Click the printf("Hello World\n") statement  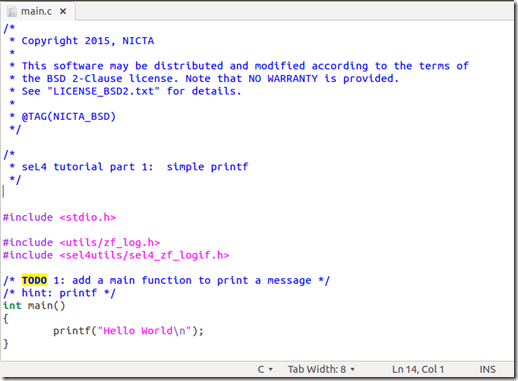tap(128, 331)
